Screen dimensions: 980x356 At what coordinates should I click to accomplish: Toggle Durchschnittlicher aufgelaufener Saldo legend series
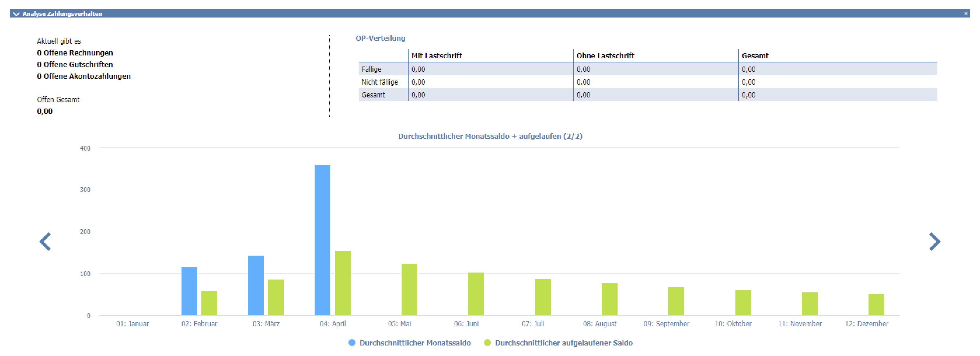coord(564,343)
